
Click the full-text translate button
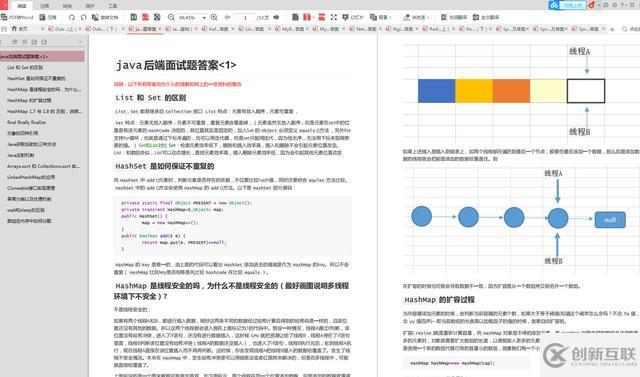click(486, 17)
